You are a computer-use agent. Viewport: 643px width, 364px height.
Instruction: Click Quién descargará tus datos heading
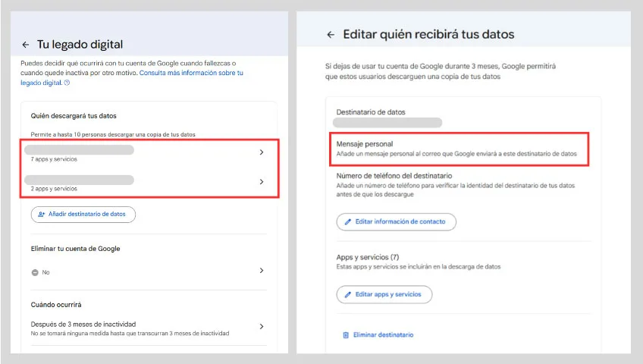point(74,116)
